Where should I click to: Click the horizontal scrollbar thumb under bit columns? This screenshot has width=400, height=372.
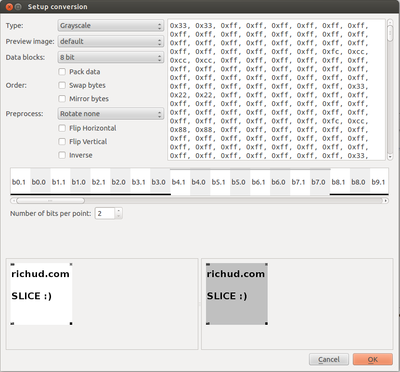pyautogui.click(x=50, y=201)
